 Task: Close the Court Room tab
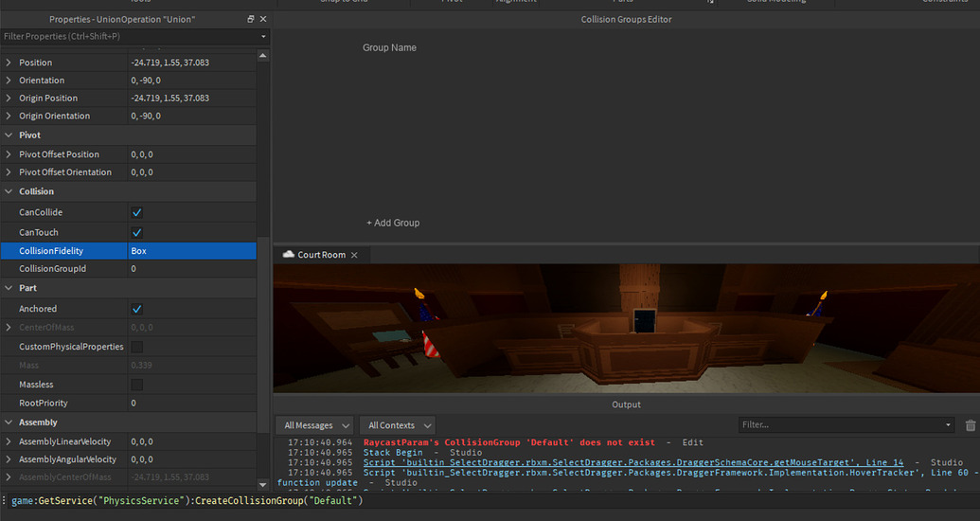pyautogui.click(x=354, y=255)
